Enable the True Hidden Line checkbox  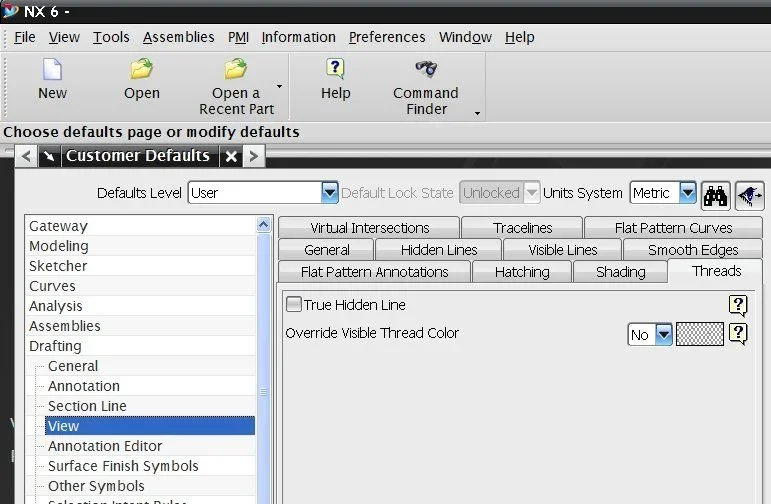(x=294, y=304)
